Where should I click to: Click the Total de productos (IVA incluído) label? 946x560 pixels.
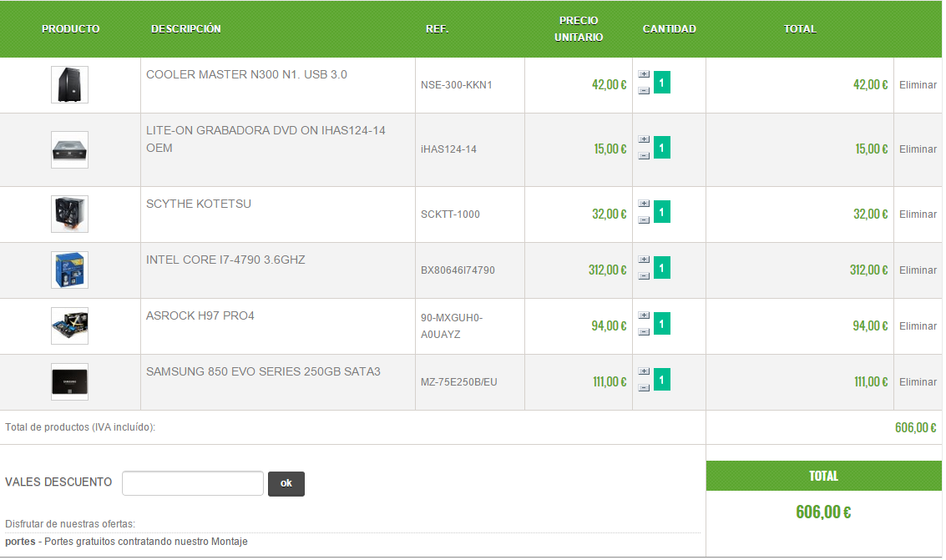coord(80,427)
